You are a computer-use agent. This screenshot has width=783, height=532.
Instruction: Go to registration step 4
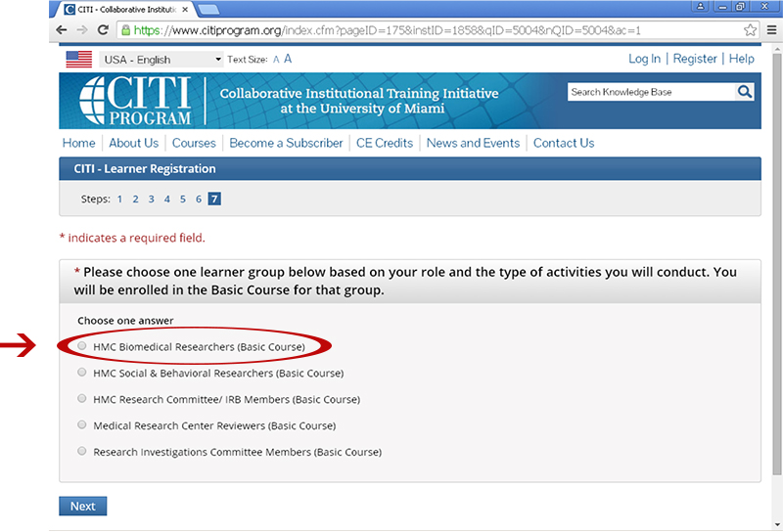point(166,199)
